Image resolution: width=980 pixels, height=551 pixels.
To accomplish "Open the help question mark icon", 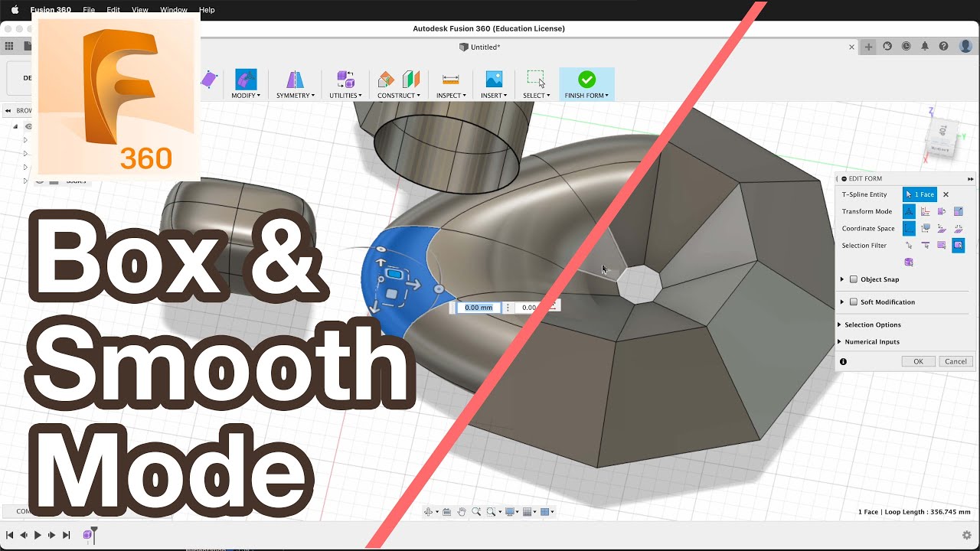I will click(x=944, y=46).
